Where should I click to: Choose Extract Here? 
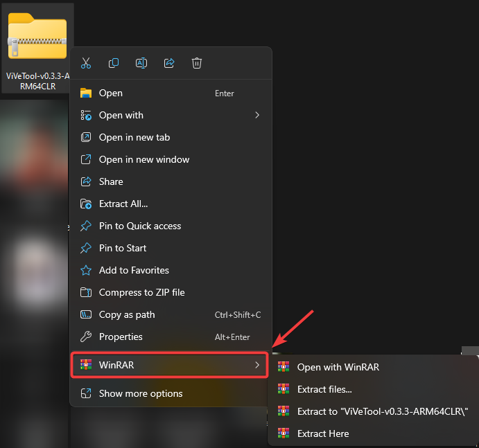[x=373, y=433]
